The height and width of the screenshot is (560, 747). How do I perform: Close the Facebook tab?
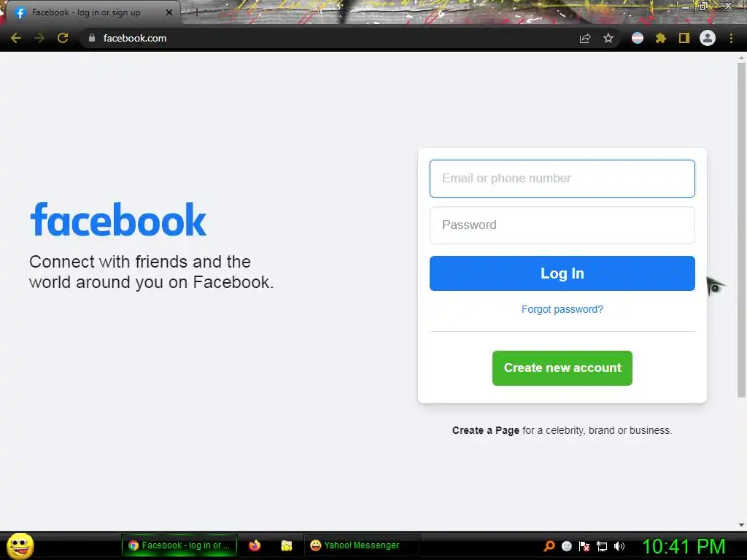coord(169,12)
